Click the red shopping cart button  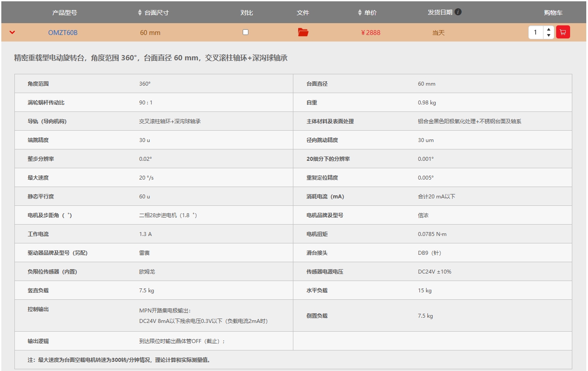pos(563,32)
